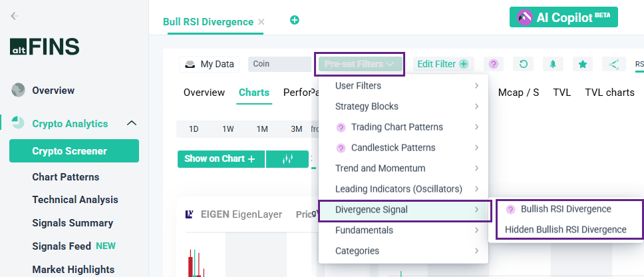Click the purple help question icon in toolbar
This screenshot has height=277, width=644.
(x=494, y=64)
